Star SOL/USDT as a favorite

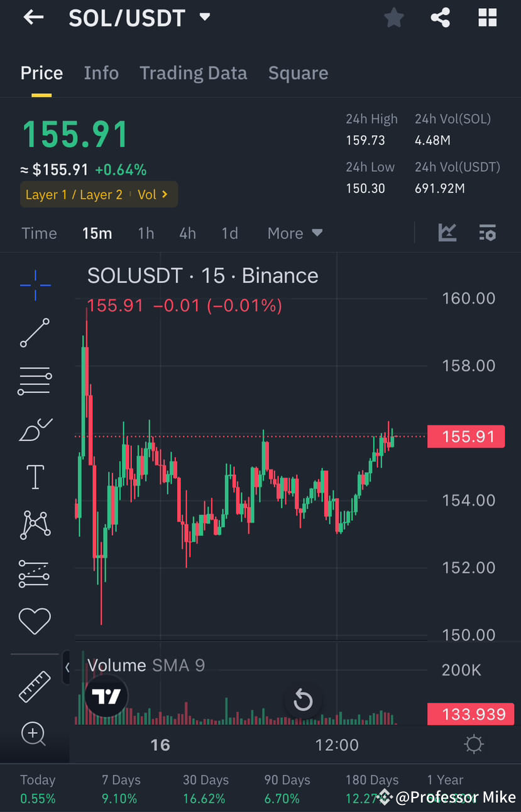[x=393, y=17]
